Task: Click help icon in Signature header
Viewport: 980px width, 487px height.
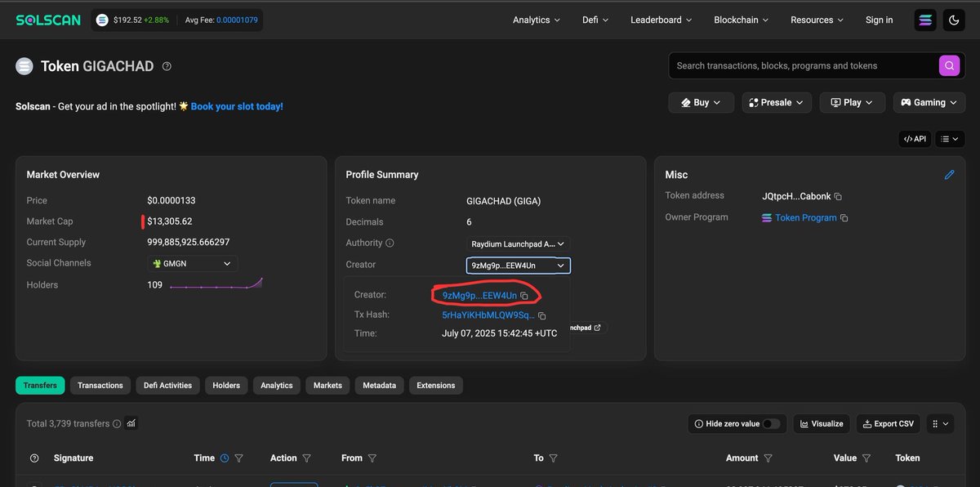Action: 34,458
